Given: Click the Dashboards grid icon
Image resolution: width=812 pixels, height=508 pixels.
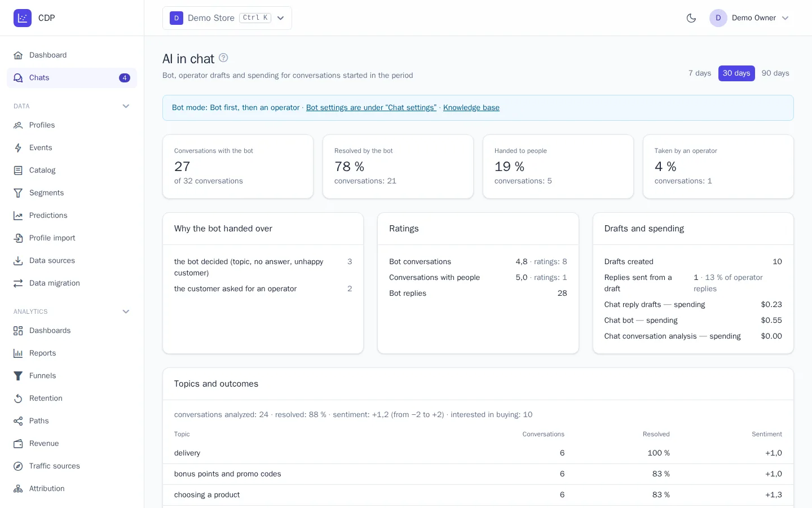Looking at the screenshot, I should (18, 331).
